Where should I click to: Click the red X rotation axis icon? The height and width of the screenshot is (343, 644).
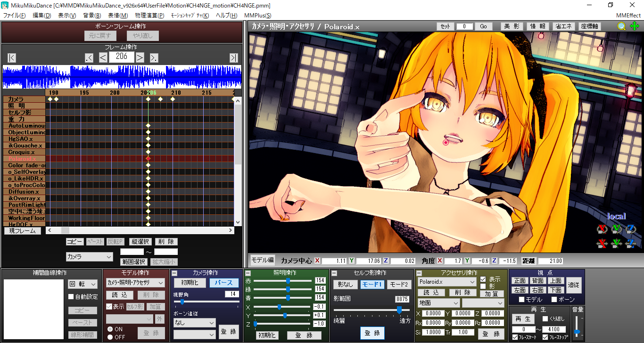601,229
